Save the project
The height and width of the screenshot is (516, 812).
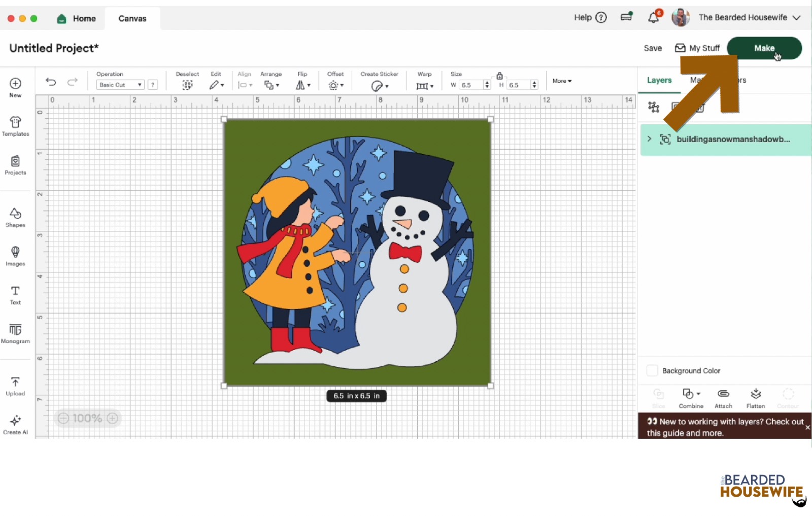tap(653, 48)
